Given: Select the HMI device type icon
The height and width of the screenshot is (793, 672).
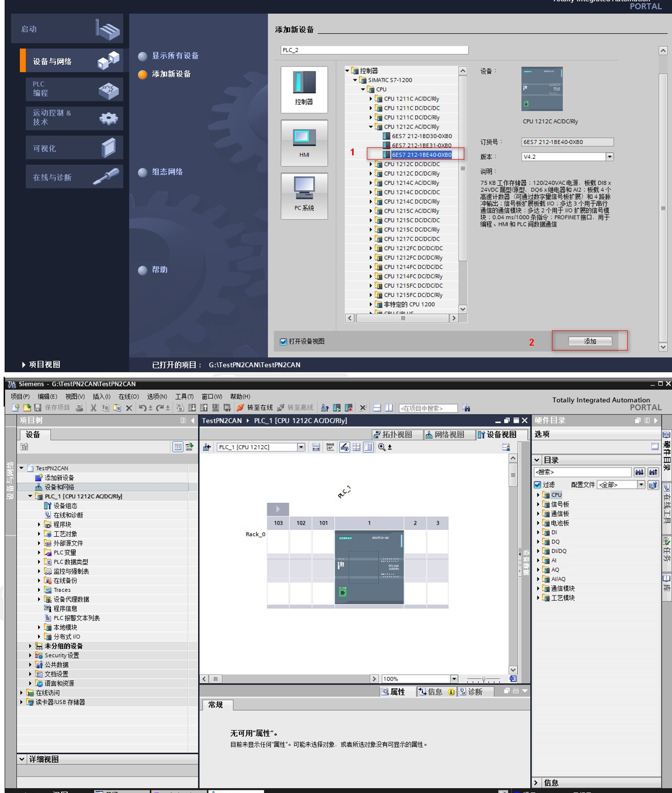Looking at the screenshot, I should pos(304,142).
